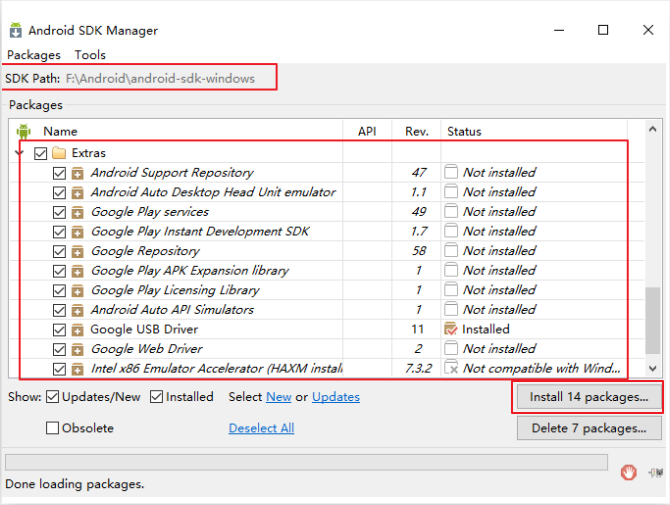This screenshot has width=670, height=505.
Task: Click revision 58 of Google Repository
Action: tap(419, 250)
